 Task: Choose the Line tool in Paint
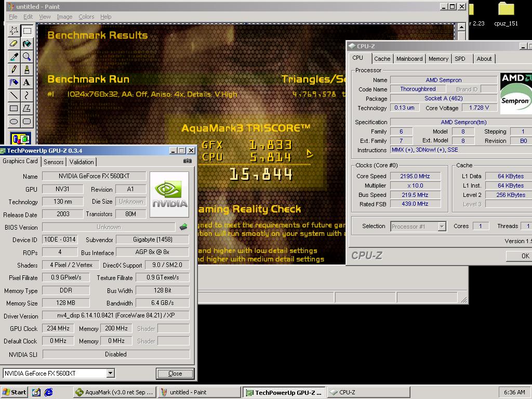click(x=14, y=96)
